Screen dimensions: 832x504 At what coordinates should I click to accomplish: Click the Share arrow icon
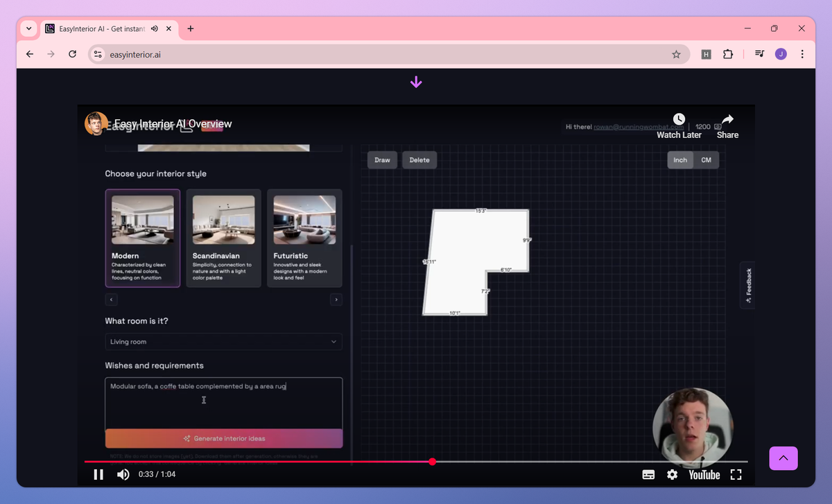point(727,120)
